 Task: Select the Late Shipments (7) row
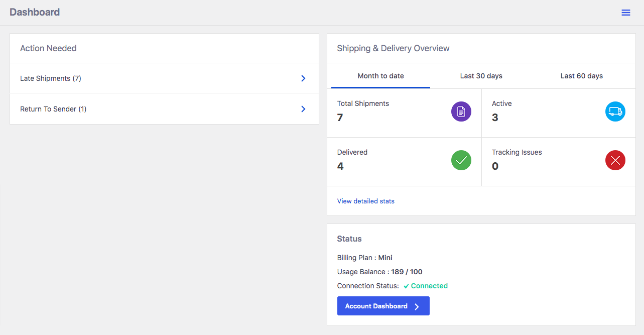(x=50, y=78)
